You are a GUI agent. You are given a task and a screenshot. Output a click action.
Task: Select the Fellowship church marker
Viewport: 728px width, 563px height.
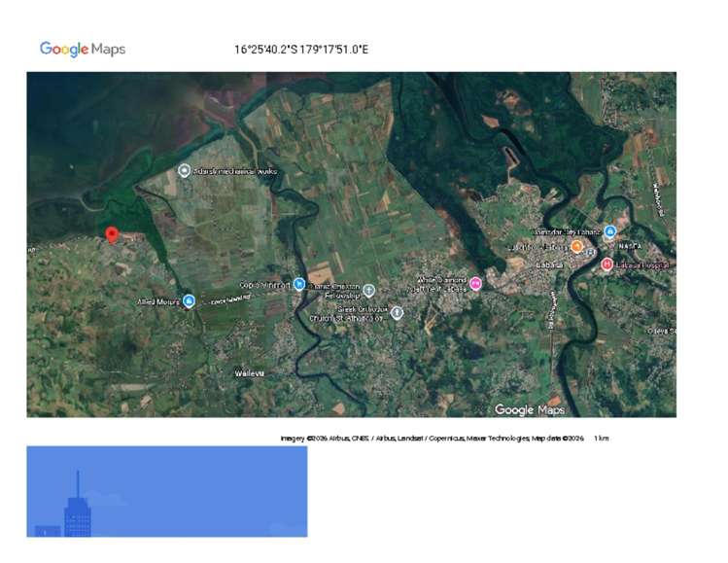click(x=368, y=291)
